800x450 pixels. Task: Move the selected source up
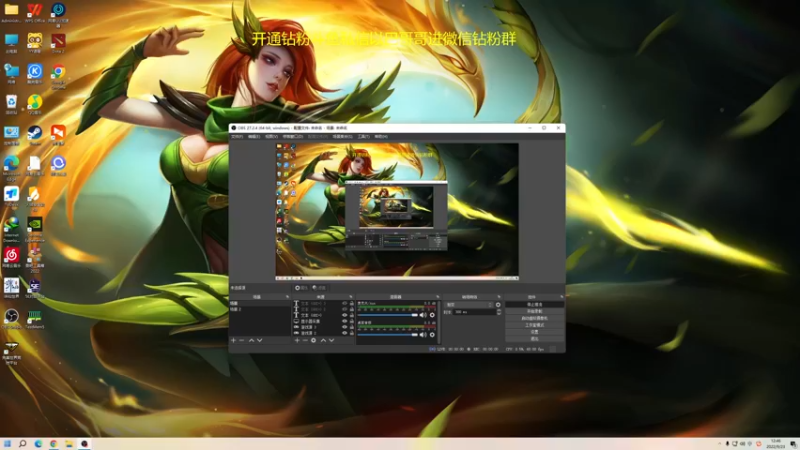pyautogui.click(x=323, y=340)
